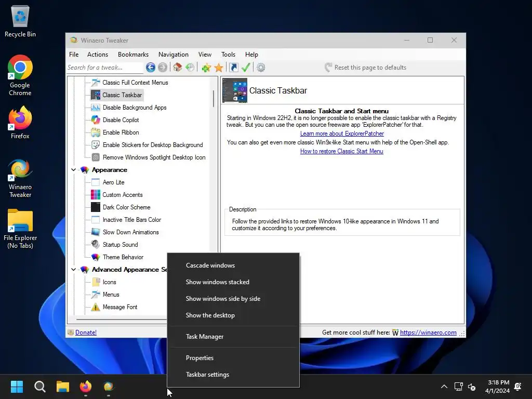Open How to restore Classic Start Menu link

(x=342, y=151)
